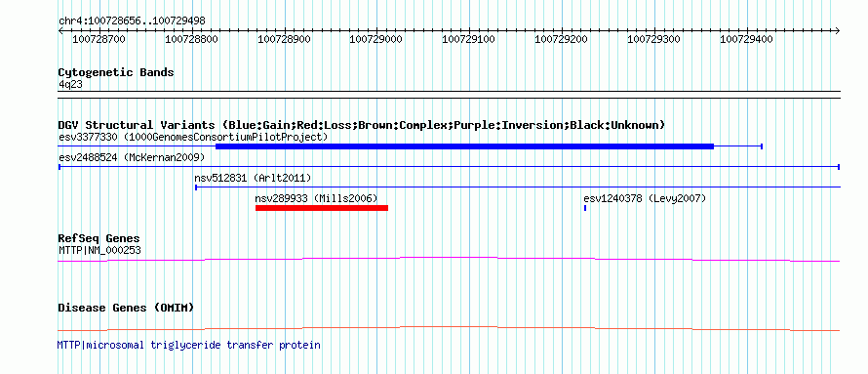Viewport: 868px width, 374px height.
Task: Select the nsv289933 (Mills2006) label
Action: pos(316,198)
